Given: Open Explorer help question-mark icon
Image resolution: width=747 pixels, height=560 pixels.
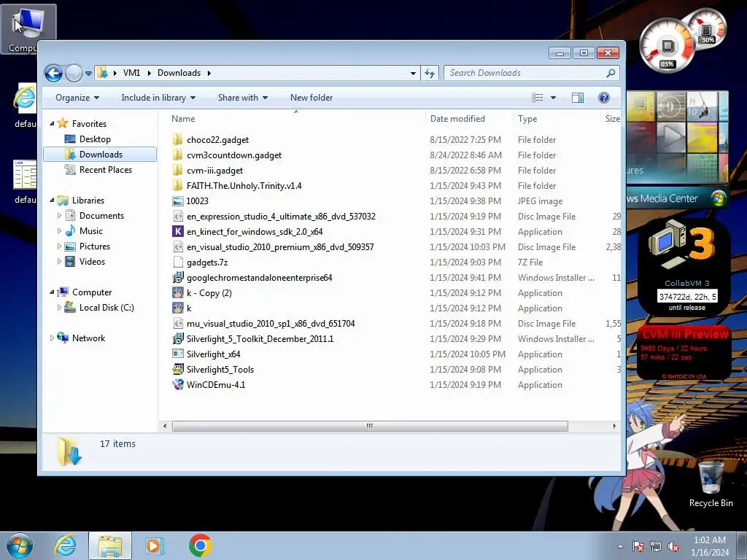Looking at the screenshot, I should [x=603, y=98].
